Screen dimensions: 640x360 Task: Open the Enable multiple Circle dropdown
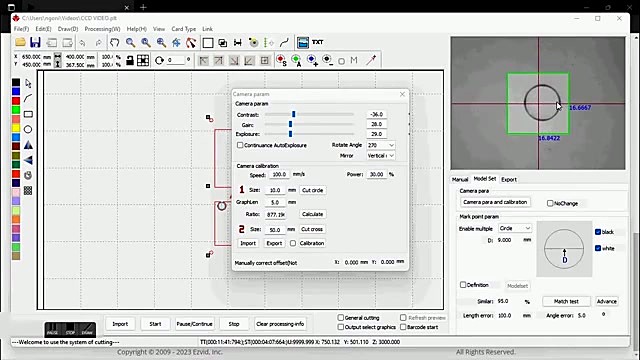coord(515,228)
